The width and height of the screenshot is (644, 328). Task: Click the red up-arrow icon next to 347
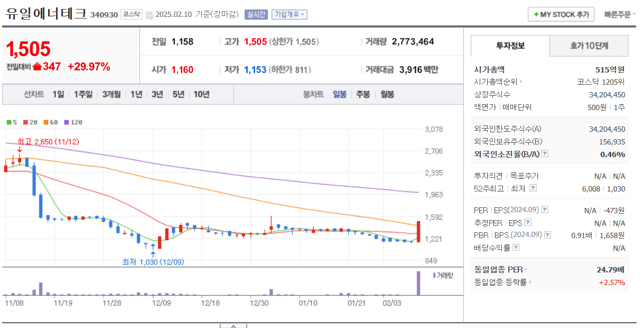37,67
